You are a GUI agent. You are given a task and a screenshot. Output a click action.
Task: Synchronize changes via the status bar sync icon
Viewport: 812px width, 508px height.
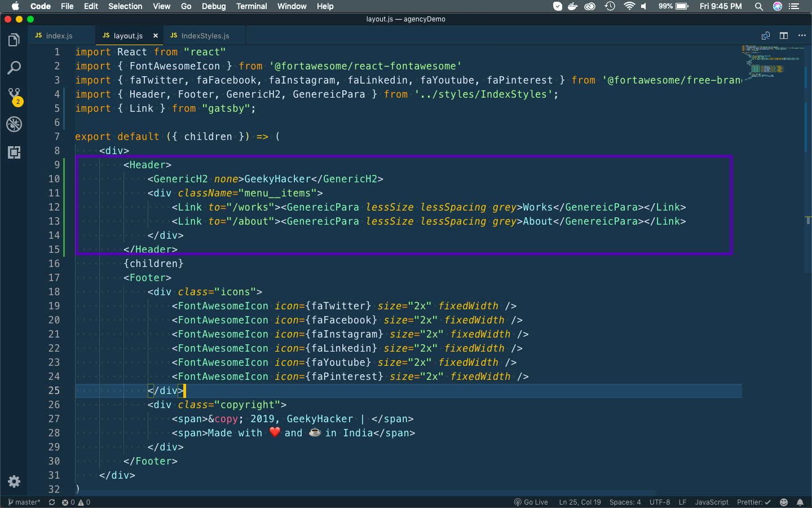pos(52,502)
